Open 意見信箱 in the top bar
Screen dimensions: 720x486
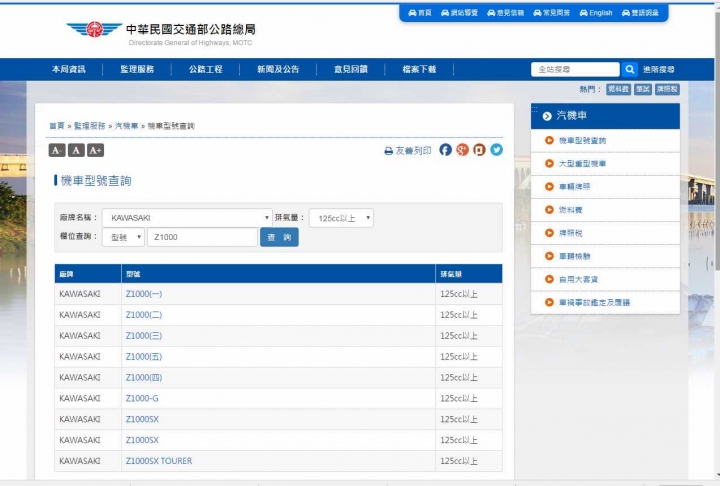pos(506,13)
